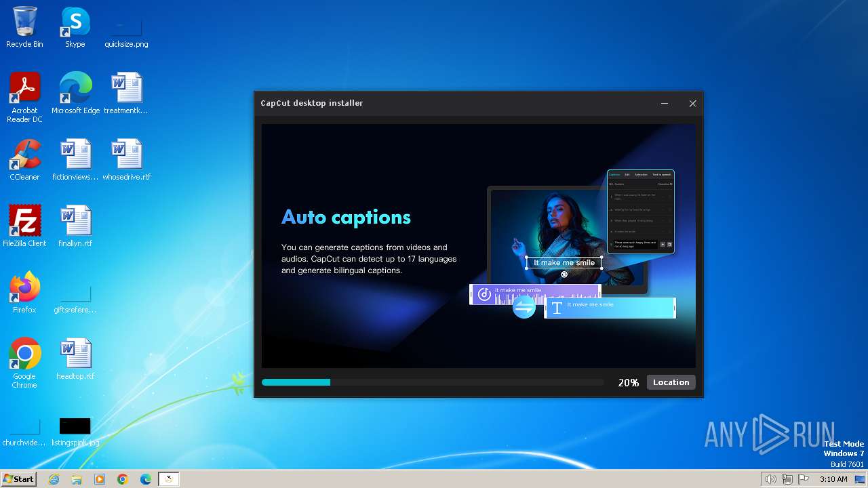Screen dimensions: 868x488
Task: Select the treatmentk... Word document icon
Action: tap(126, 94)
